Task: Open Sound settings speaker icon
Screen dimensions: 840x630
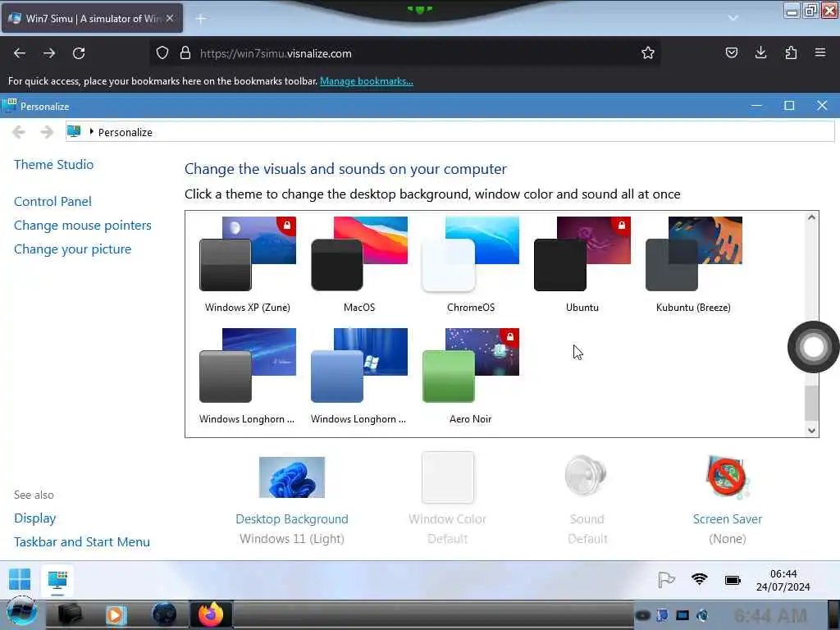Action: tap(586, 475)
